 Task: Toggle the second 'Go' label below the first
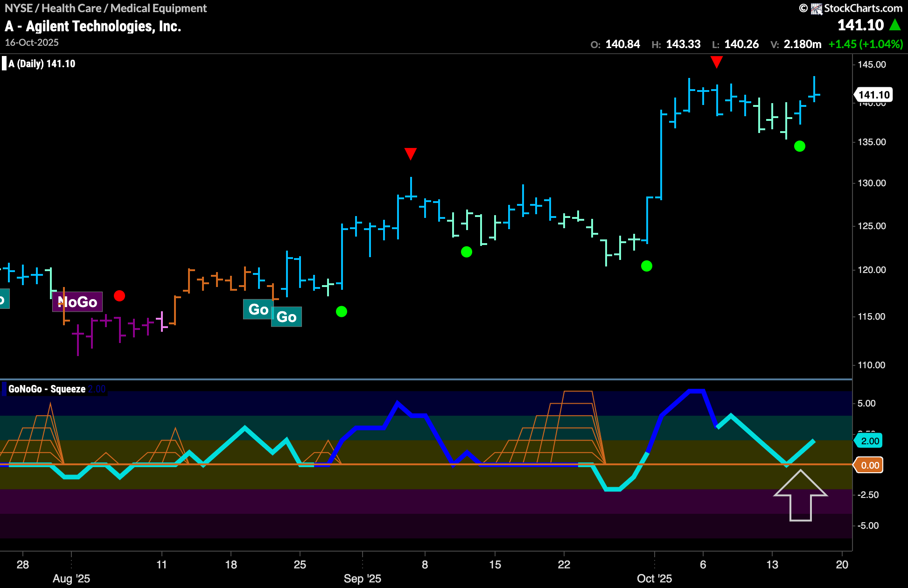(286, 317)
